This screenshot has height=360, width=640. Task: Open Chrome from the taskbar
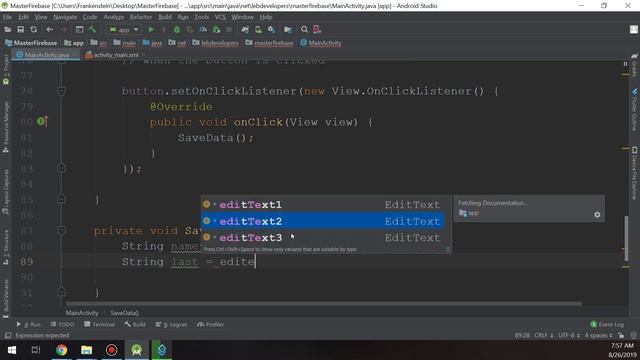tap(62, 350)
